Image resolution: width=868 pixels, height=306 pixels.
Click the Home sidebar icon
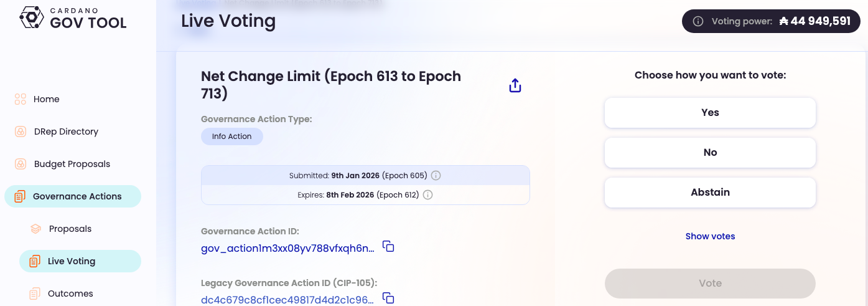(21, 99)
